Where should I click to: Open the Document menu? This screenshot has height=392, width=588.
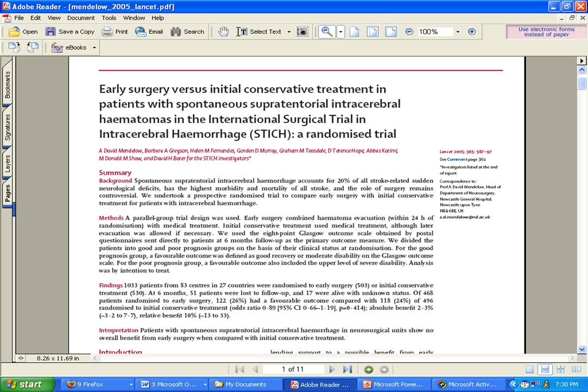pyautogui.click(x=81, y=17)
